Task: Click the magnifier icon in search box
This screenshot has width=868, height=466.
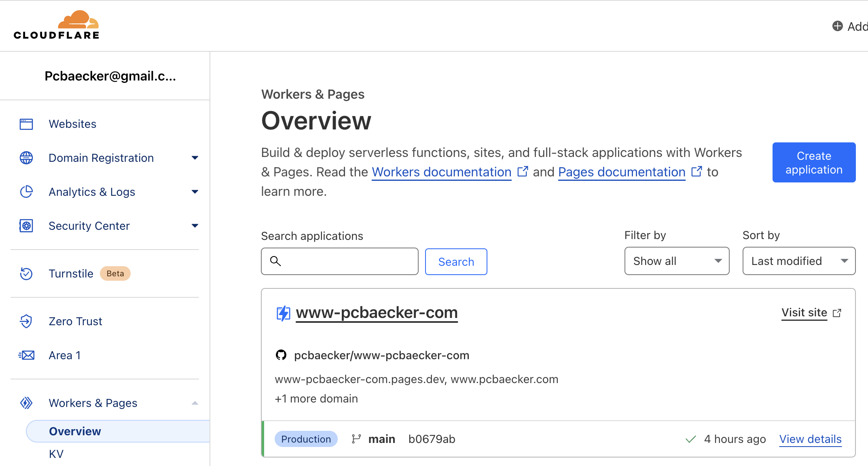Action: coord(275,261)
